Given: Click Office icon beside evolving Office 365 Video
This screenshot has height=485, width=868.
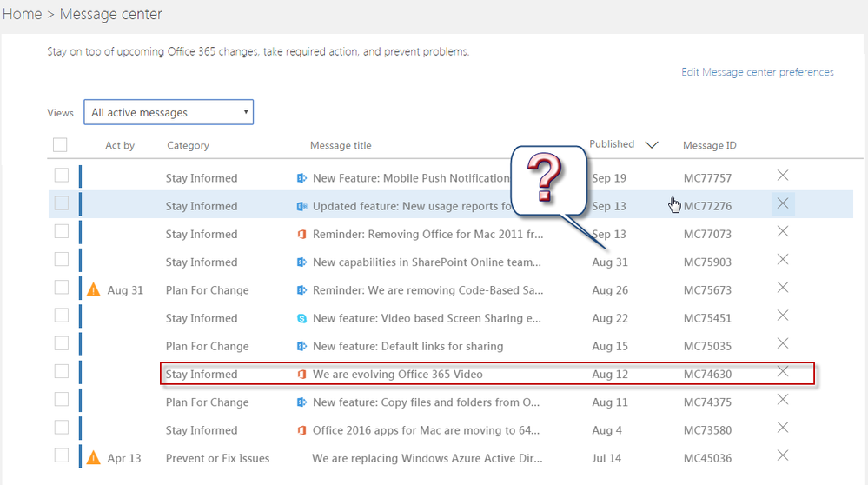Looking at the screenshot, I should [301, 375].
